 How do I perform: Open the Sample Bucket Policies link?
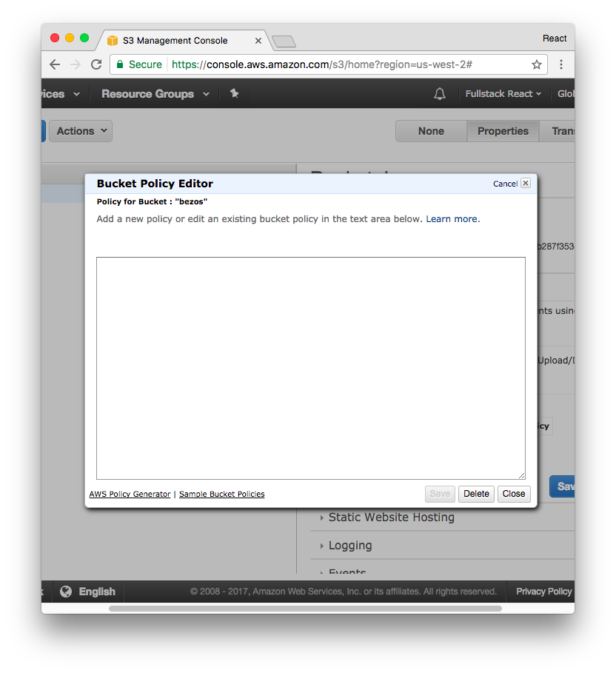[x=222, y=494]
